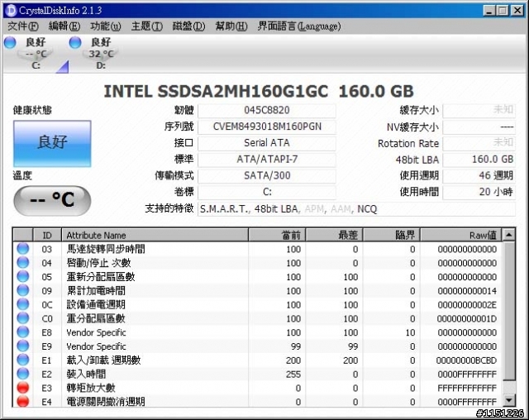Click status circle of attribute E8

point(23,332)
